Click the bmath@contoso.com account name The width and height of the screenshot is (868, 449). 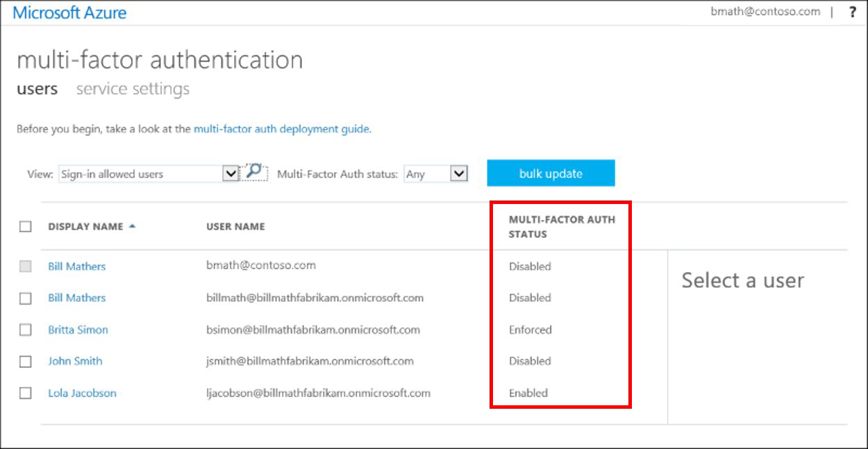click(x=765, y=12)
